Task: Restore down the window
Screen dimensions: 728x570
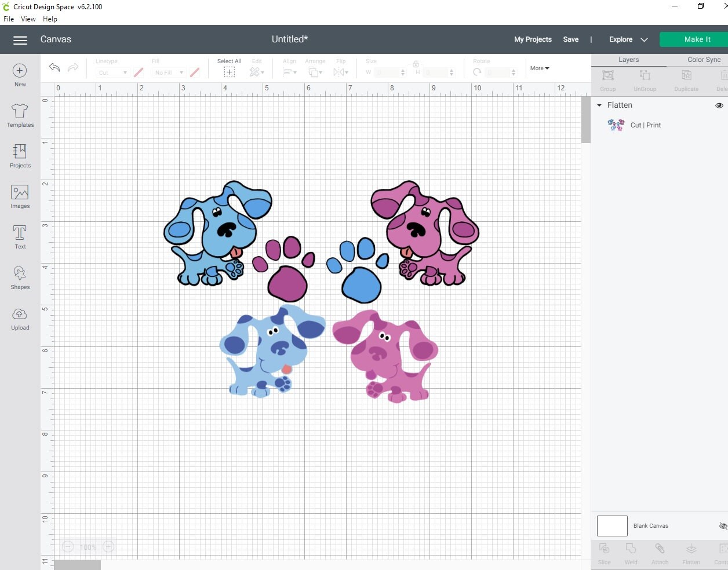Action: tap(701, 6)
